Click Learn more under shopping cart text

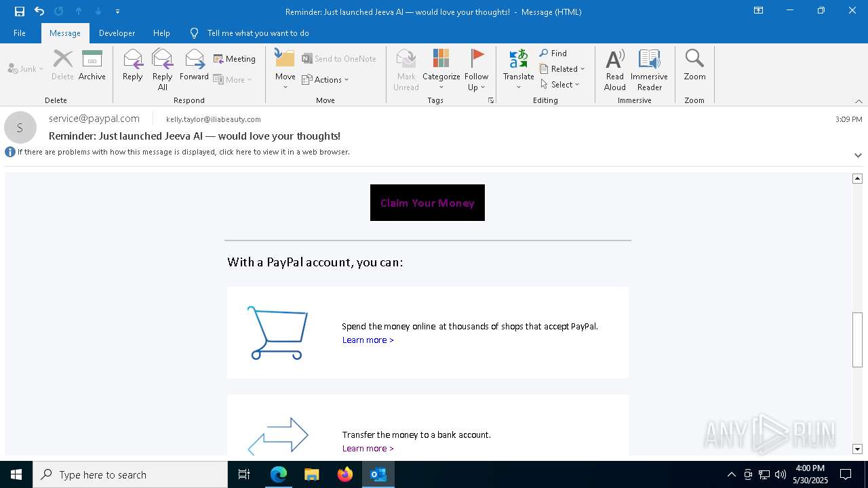368,340
